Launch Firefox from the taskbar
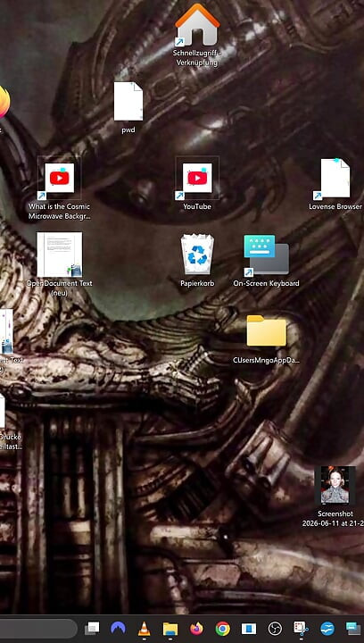Viewport: 364px width, 643px height. 196,628
